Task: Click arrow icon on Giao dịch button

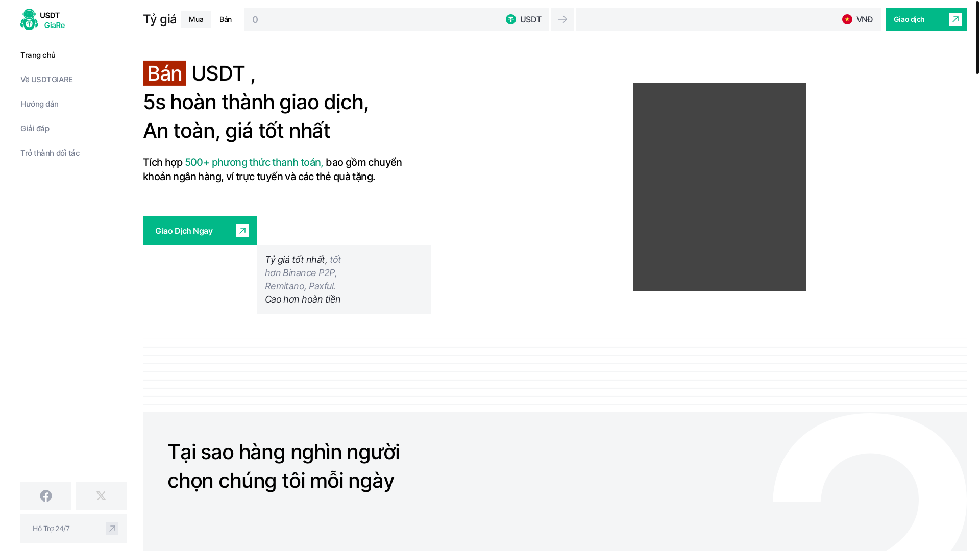Action: pyautogui.click(x=955, y=19)
